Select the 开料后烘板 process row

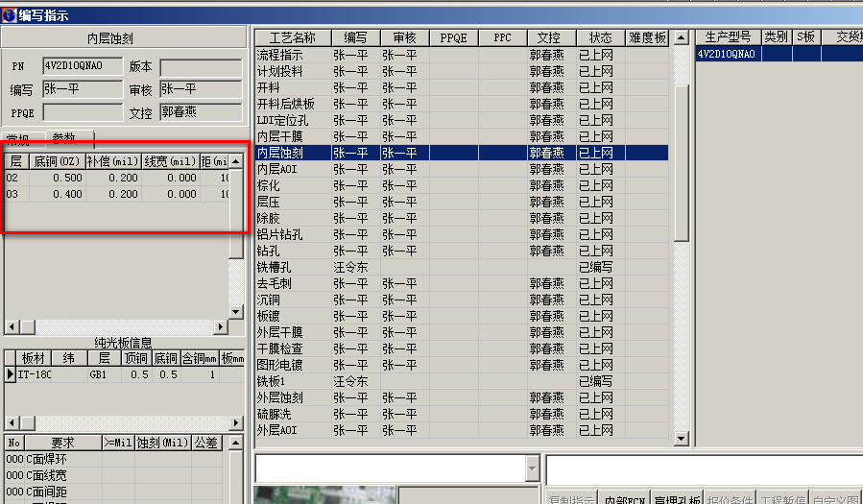tap(462, 104)
